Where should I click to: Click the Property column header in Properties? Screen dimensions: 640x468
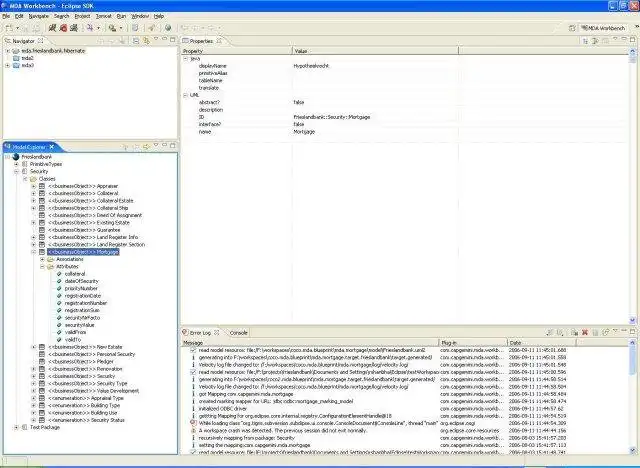[x=237, y=51]
